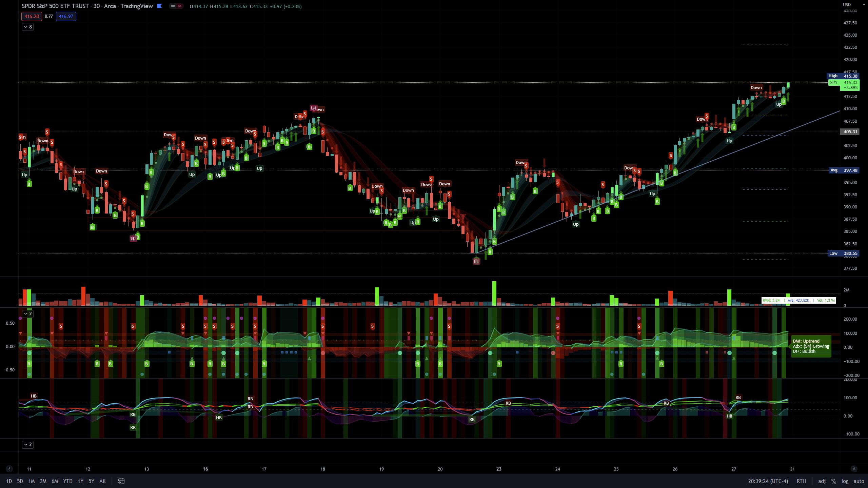Screen dimensions: 868x488
Task: Select the YTD time range
Action: (67, 481)
